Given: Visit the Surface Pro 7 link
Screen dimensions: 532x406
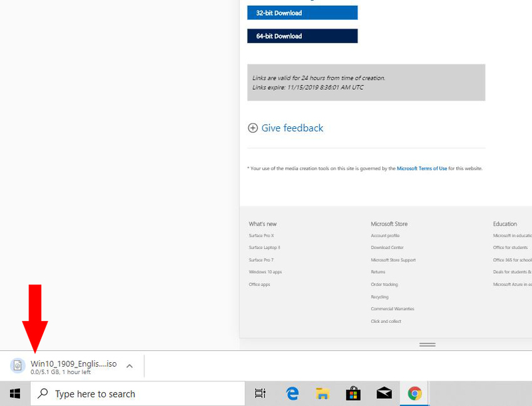Looking at the screenshot, I should 261,260.
